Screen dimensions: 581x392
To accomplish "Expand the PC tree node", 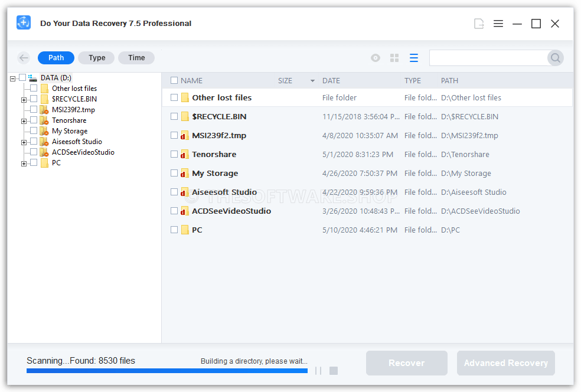I will [24, 164].
